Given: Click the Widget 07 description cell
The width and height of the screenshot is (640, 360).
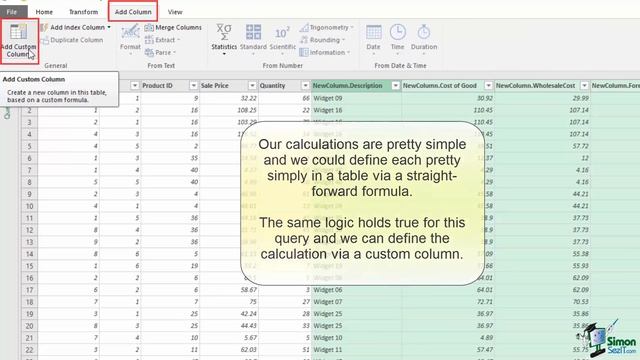Looking at the screenshot, I should click(x=356, y=302).
